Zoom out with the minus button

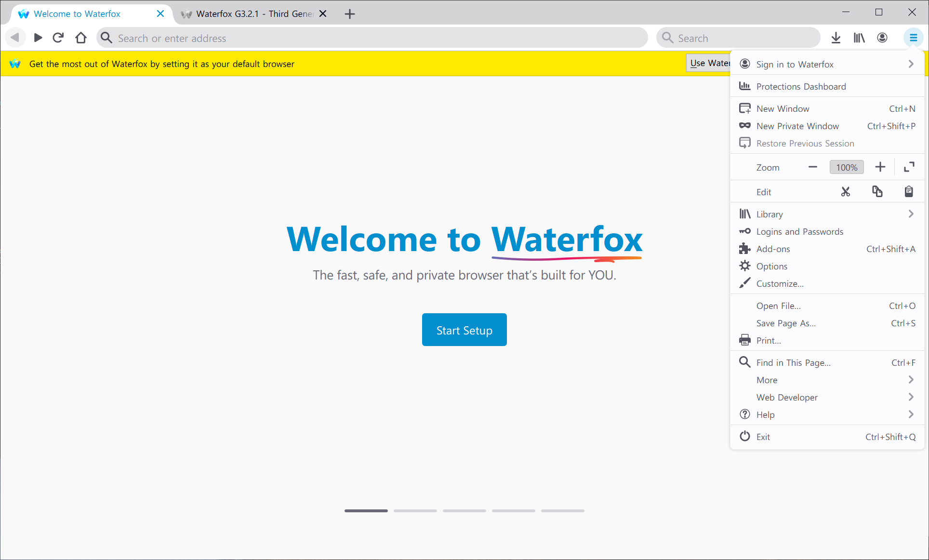click(x=813, y=167)
